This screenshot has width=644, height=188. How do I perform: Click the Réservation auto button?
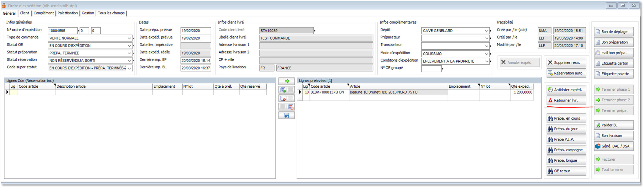pyautogui.click(x=566, y=73)
